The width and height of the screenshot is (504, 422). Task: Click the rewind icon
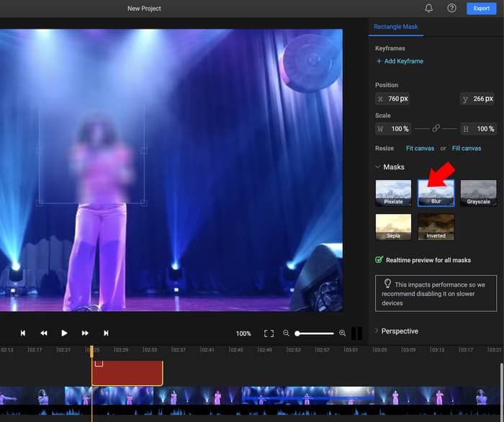click(44, 333)
